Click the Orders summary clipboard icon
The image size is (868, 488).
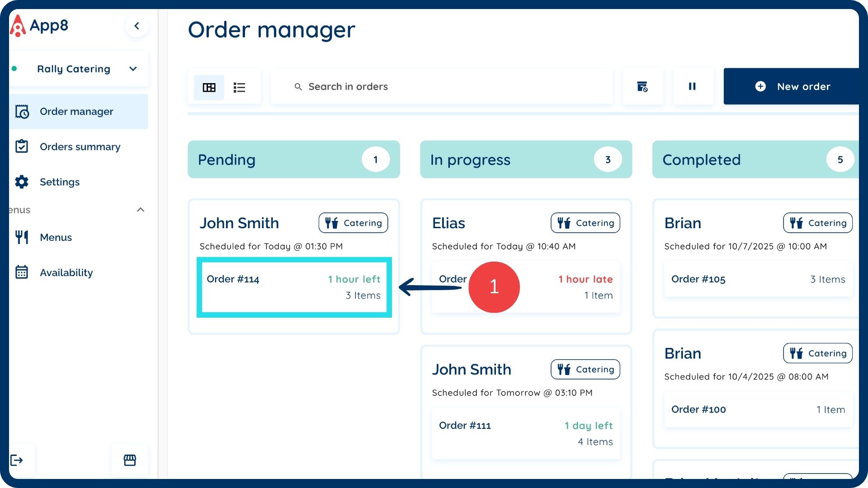point(22,146)
